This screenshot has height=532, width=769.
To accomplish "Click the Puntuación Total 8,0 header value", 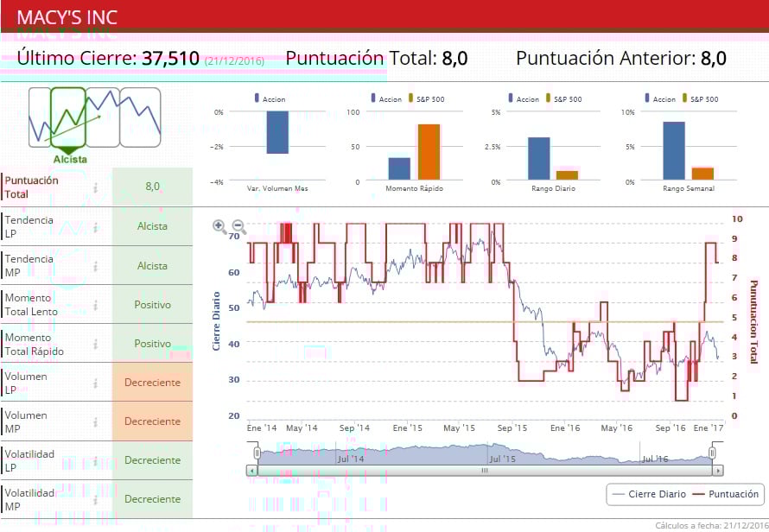I will click(x=454, y=58).
